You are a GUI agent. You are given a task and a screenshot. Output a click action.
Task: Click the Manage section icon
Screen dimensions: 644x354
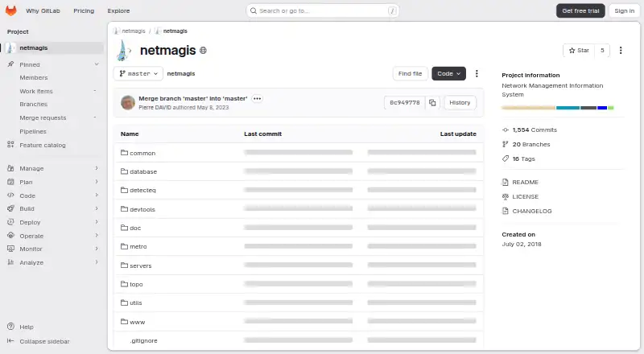[10, 168]
